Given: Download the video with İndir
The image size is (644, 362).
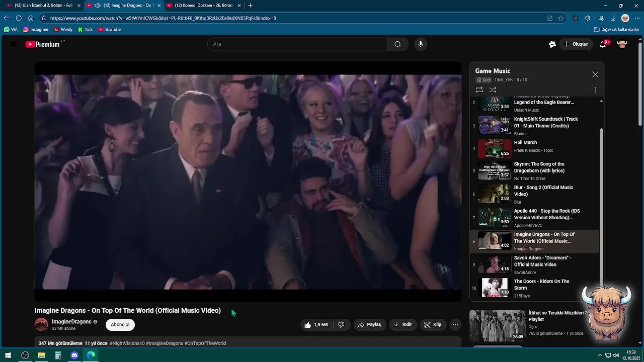Looking at the screenshot, I should [403, 325].
